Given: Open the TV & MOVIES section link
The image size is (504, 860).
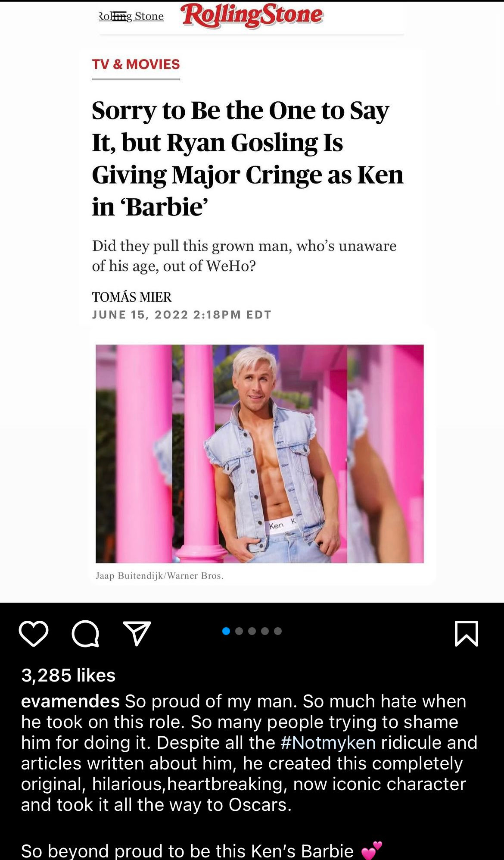Looking at the screenshot, I should 136,64.
